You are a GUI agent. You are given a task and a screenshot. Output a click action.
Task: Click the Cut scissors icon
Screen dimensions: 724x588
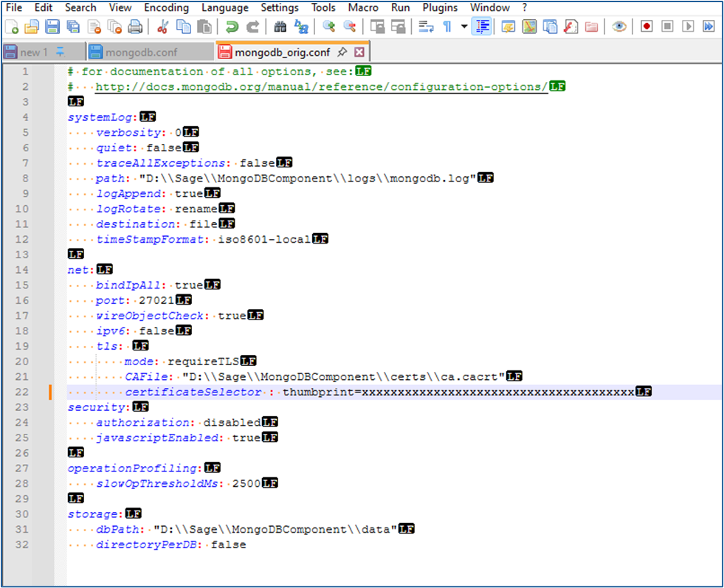click(163, 27)
